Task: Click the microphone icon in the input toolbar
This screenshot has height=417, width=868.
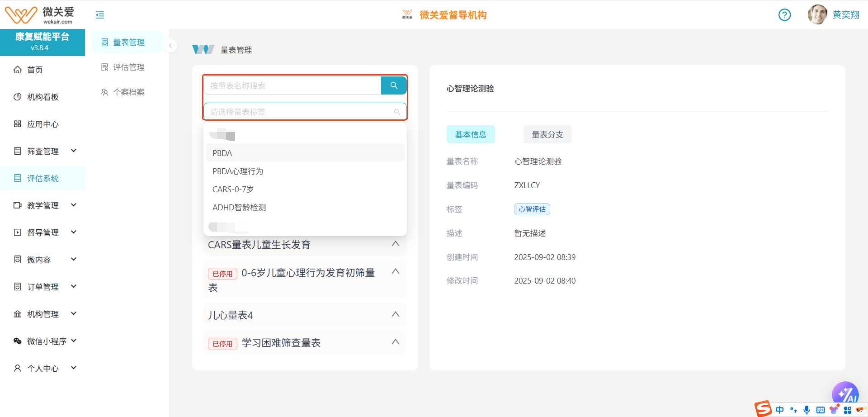Action: [807, 410]
